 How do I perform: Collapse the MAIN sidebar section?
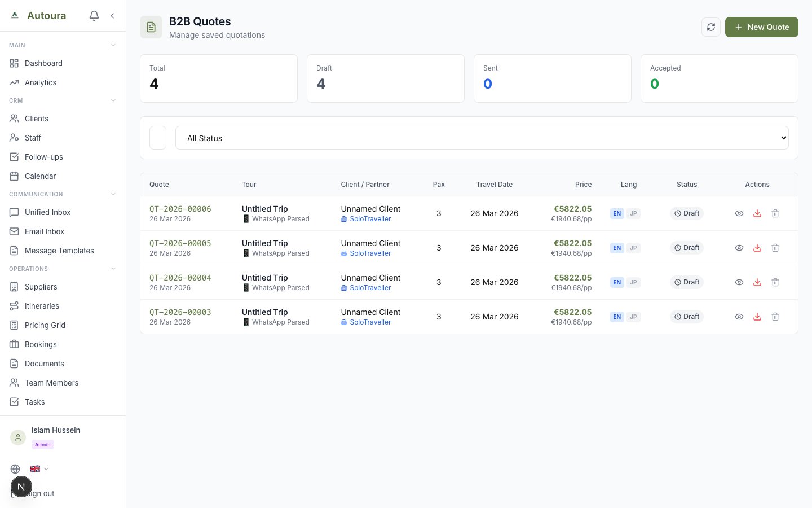point(113,45)
